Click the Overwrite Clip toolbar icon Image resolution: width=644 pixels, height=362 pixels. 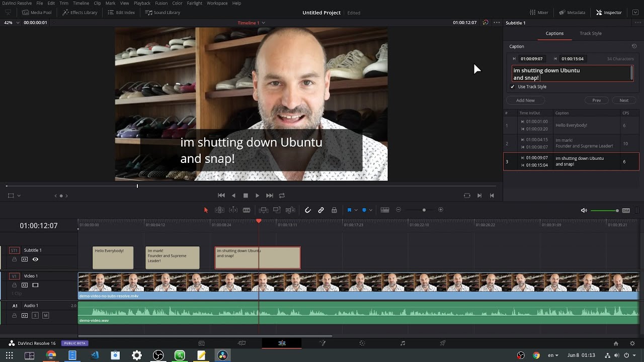coord(277,210)
